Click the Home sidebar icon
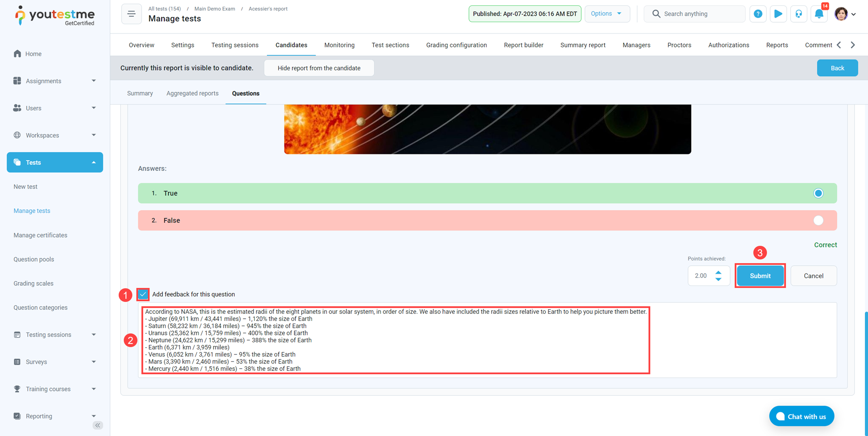The width and height of the screenshot is (868, 436). tap(17, 53)
